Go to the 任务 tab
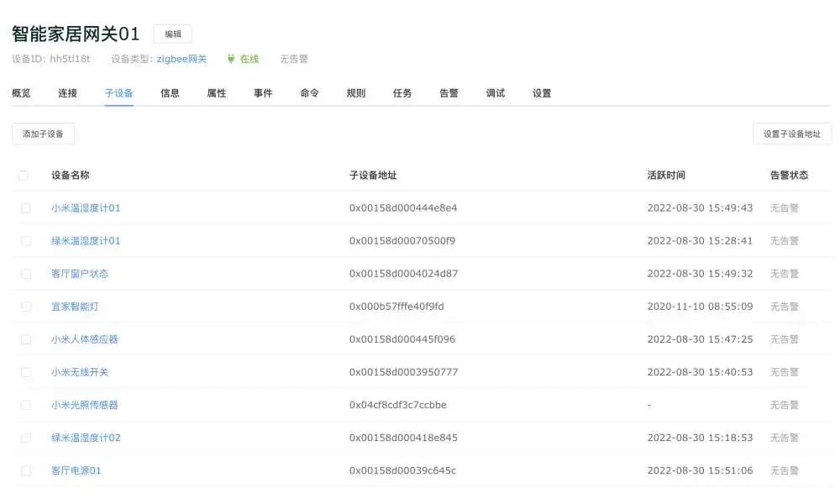Viewport: 840px width, 504px height. pyautogui.click(x=402, y=93)
